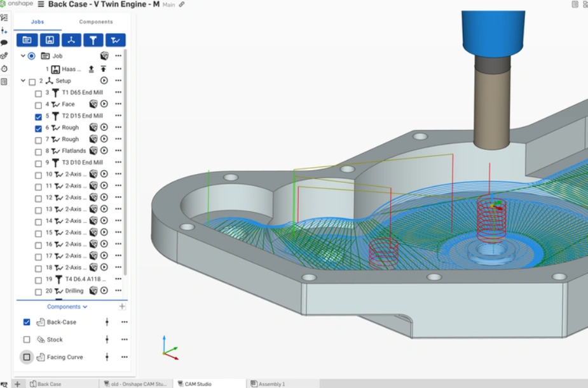
Task: Click the stock cube icon next to Job
Action: click(104, 55)
